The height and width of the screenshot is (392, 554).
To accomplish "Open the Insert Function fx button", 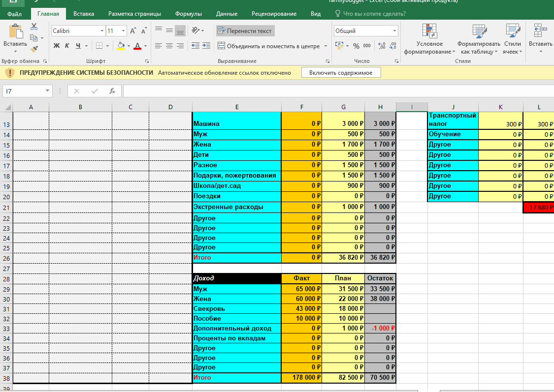I will pyautogui.click(x=112, y=91).
